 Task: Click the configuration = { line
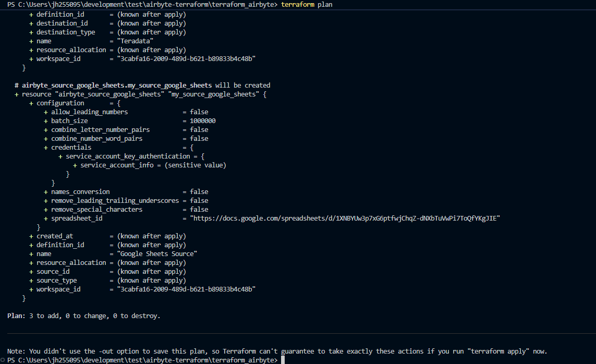tap(75, 103)
